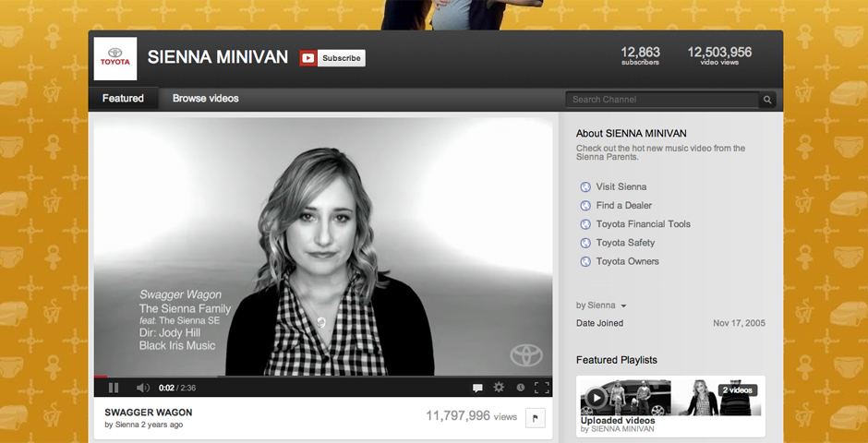Click the globe icon beside Visit Sienna

[x=585, y=187]
